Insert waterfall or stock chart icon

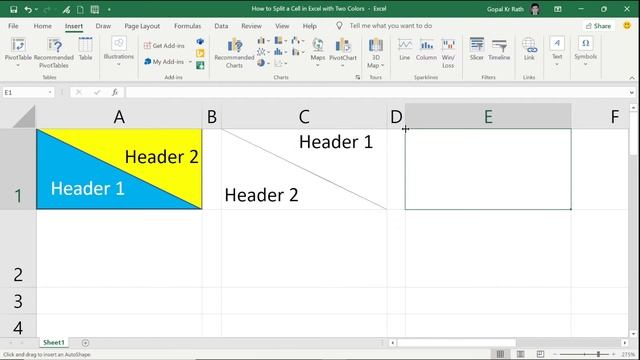298,40
